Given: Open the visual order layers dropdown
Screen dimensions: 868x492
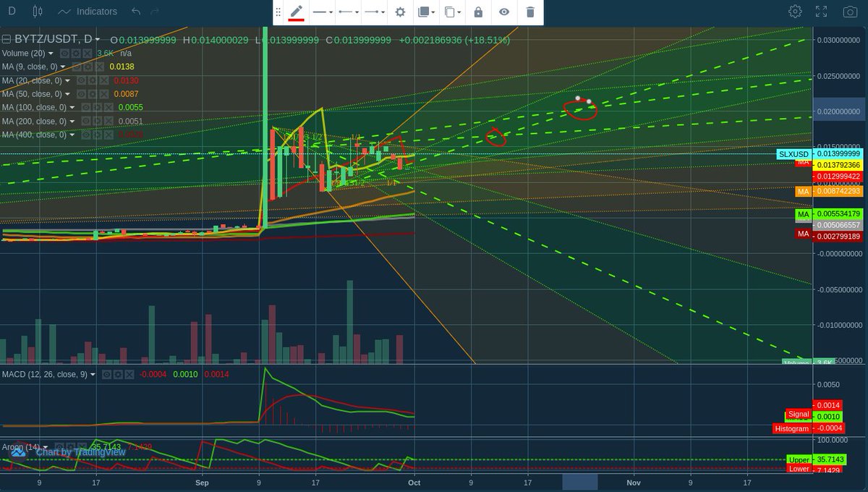Looking at the screenshot, I should pos(426,12).
